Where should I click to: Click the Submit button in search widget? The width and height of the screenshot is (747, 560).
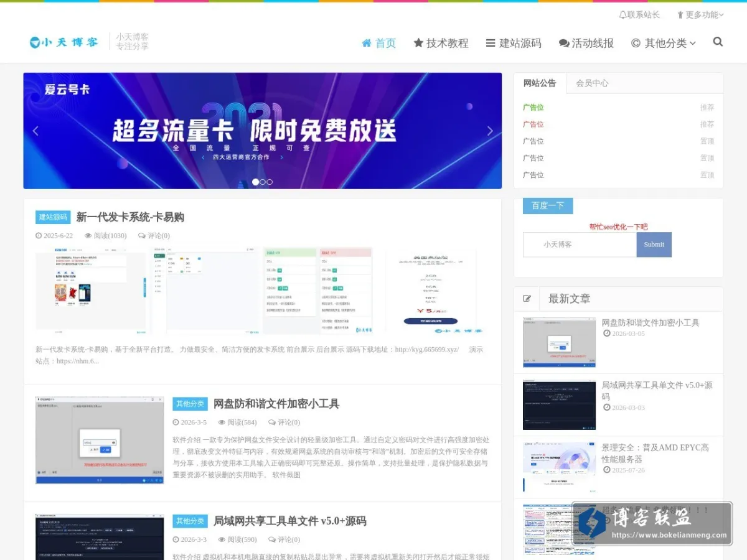point(654,245)
